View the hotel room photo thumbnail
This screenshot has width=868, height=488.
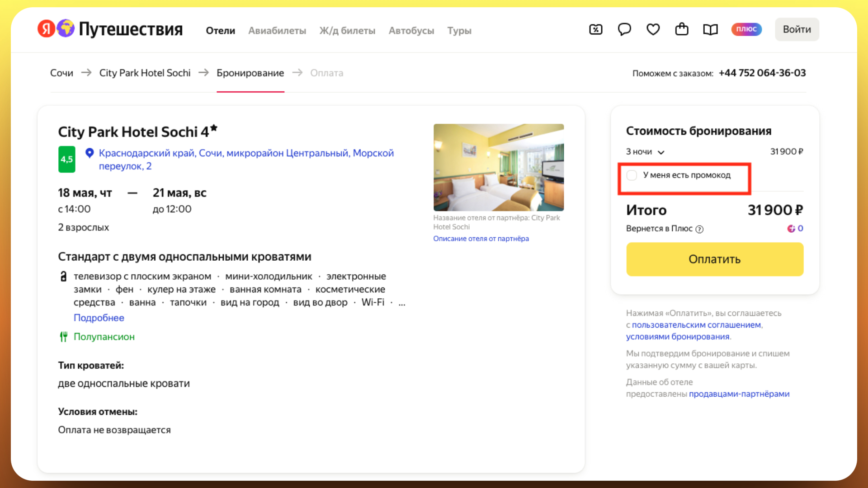498,167
